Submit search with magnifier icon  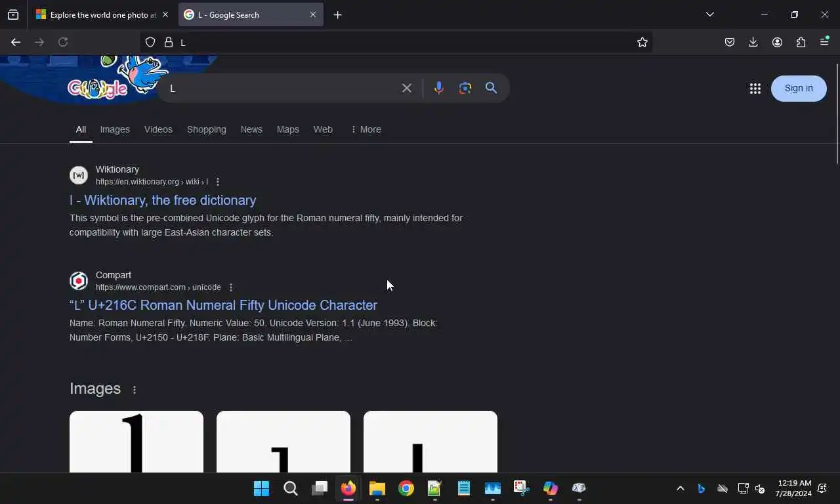click(x=491, y=88)
